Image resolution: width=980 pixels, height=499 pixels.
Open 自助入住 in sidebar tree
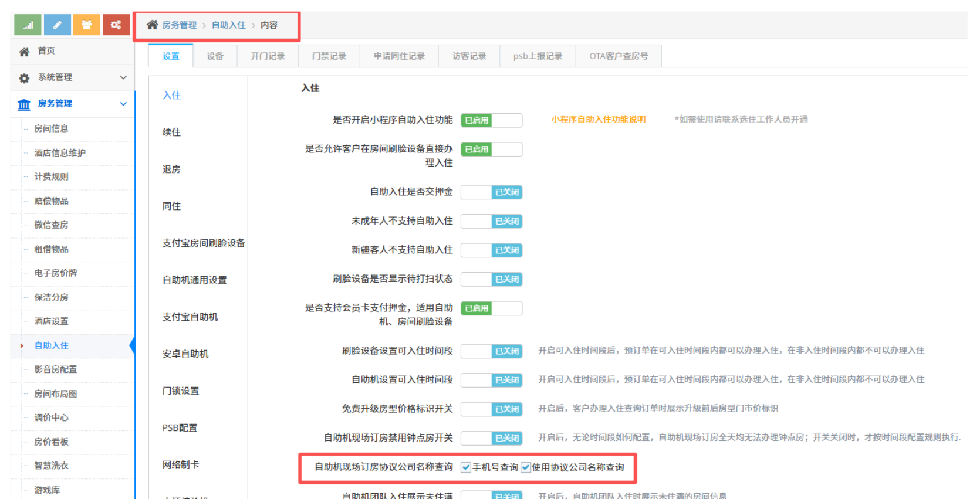pos(51,346)
